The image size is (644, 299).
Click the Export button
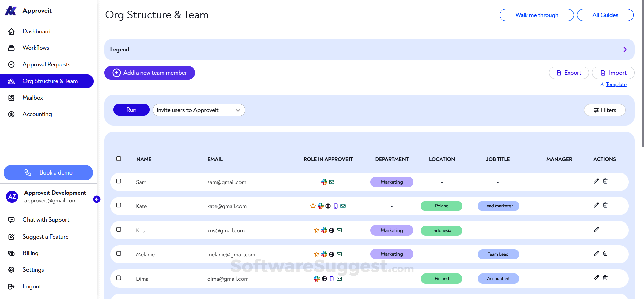569,73
